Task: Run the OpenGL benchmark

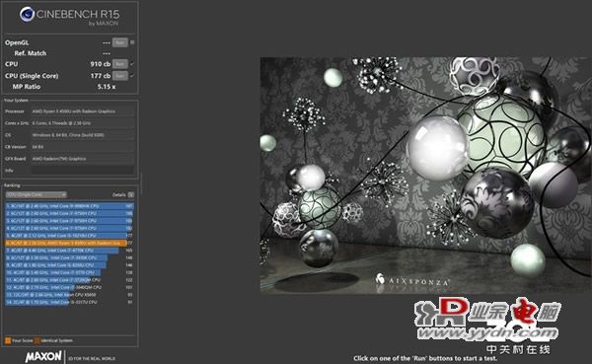Action: (x=120, y=42)
